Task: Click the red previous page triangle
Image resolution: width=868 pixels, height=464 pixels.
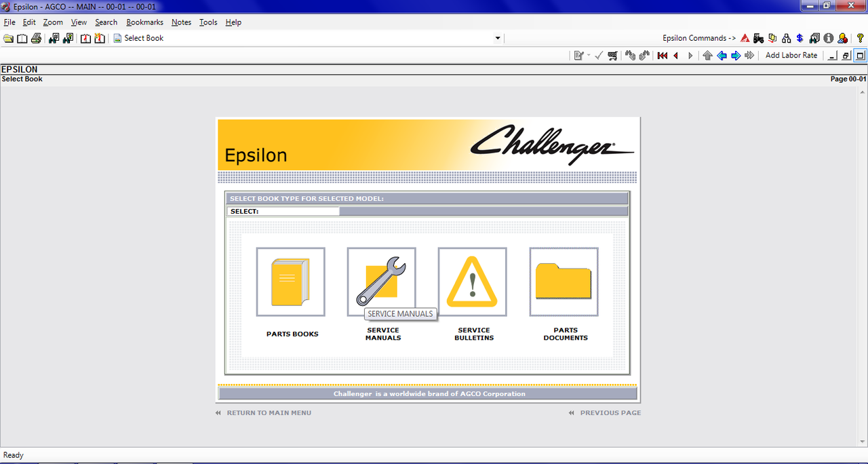Action: (x=676, y=56)
